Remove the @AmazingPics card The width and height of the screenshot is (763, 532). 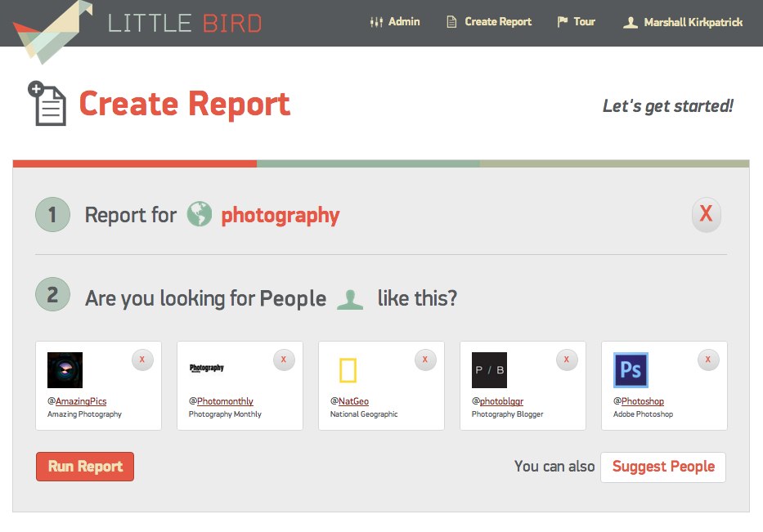[142, 360]
